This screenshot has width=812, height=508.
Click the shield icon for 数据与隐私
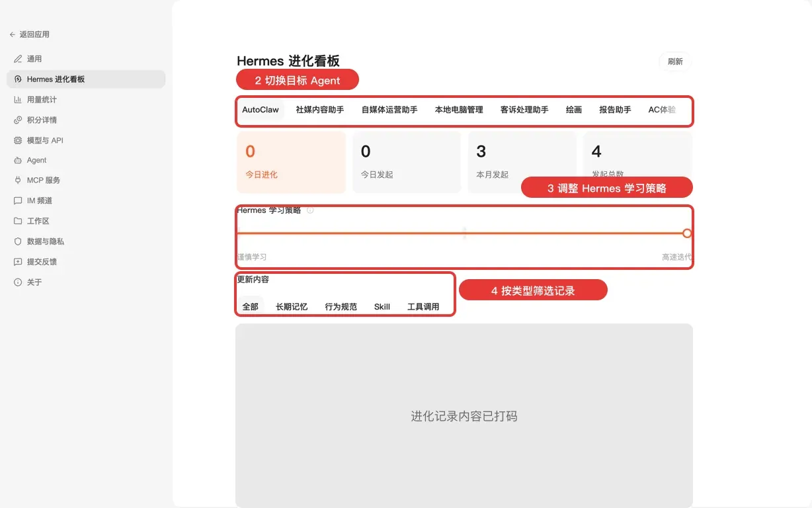(x=18, y=241)
